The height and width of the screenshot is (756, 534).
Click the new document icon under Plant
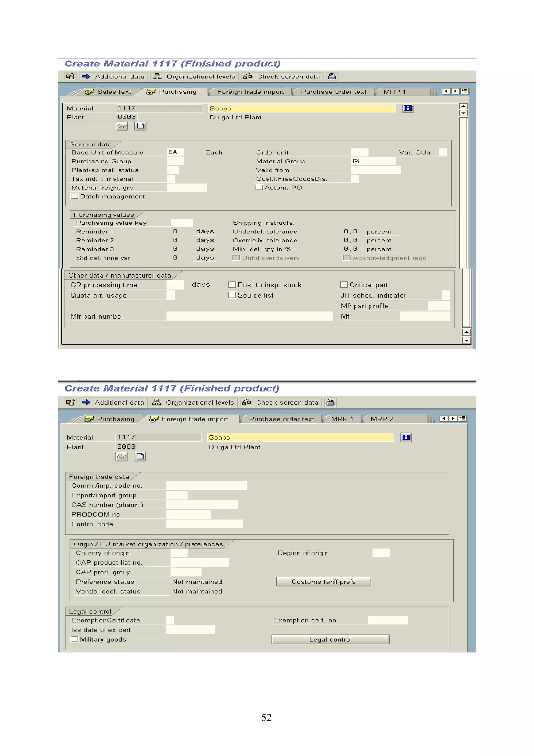coord(141,126)
